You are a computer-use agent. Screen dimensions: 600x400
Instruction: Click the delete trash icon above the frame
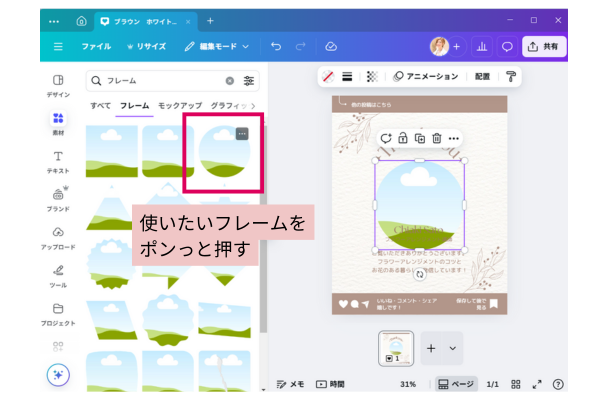pos(436,138)
